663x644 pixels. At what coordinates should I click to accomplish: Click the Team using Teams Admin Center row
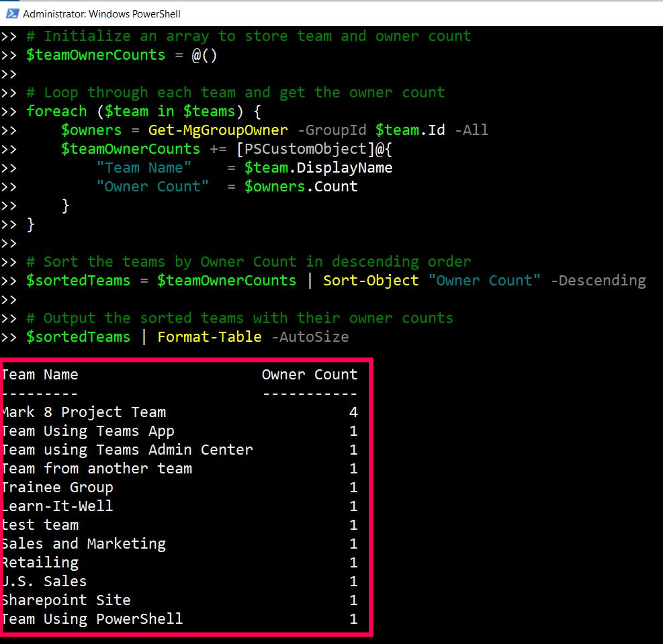pos(128,450)
